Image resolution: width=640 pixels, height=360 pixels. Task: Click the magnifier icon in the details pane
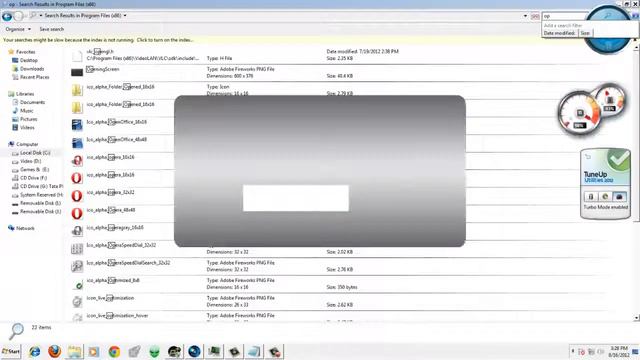[x=16, y=331]
